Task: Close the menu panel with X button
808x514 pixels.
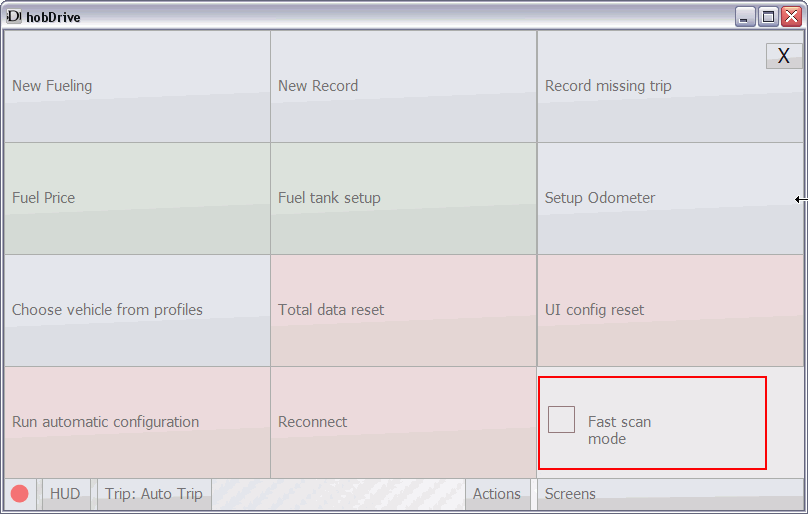Action: [x=784, y=56]
